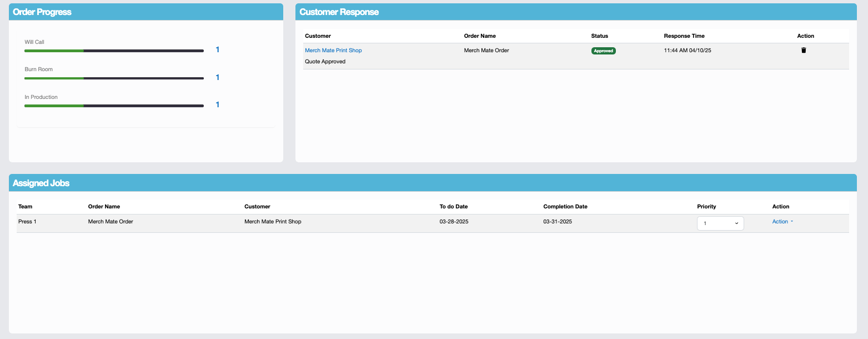This screenshot has height=339, width=868.
Task: Sort by the To do Date column header
Action: pyautogui.click(x=453, y=207)
